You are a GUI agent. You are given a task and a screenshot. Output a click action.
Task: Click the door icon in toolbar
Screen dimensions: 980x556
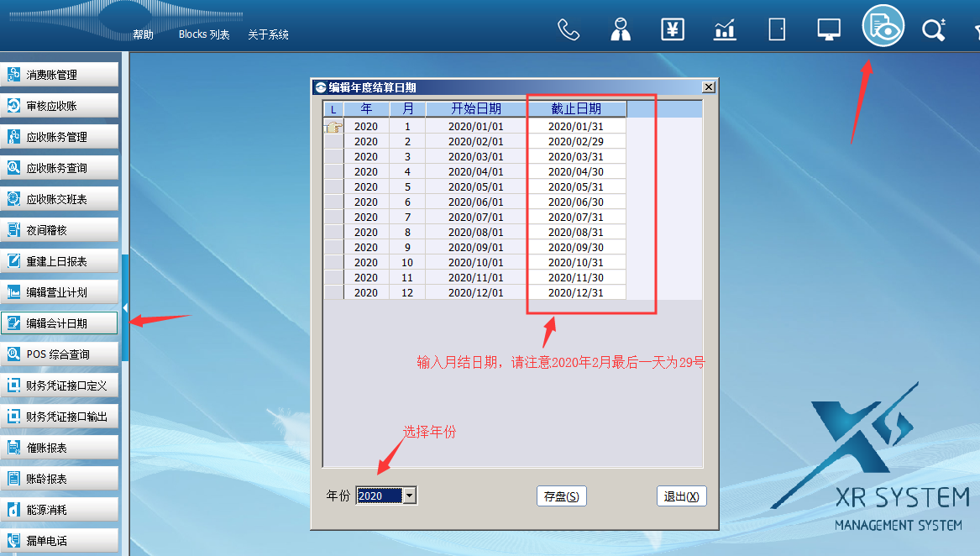(x=777, y=29)
